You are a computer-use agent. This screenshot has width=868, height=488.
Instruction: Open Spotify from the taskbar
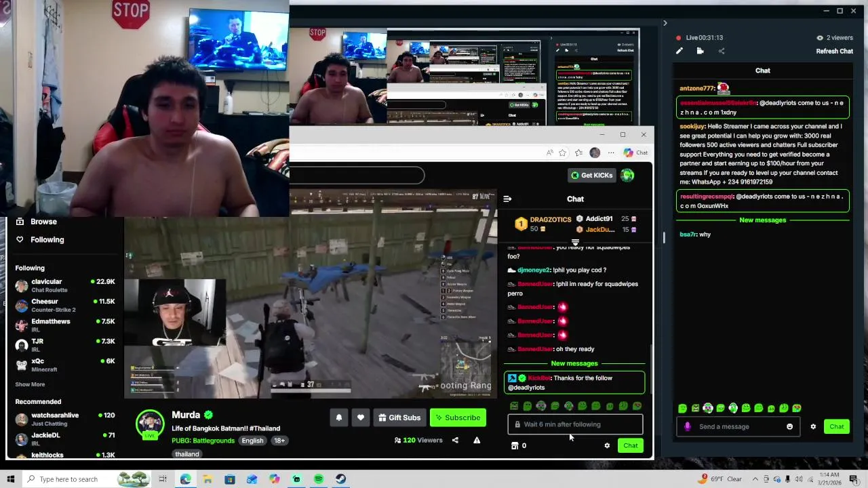pyautogui.click(x=319, y=479)
